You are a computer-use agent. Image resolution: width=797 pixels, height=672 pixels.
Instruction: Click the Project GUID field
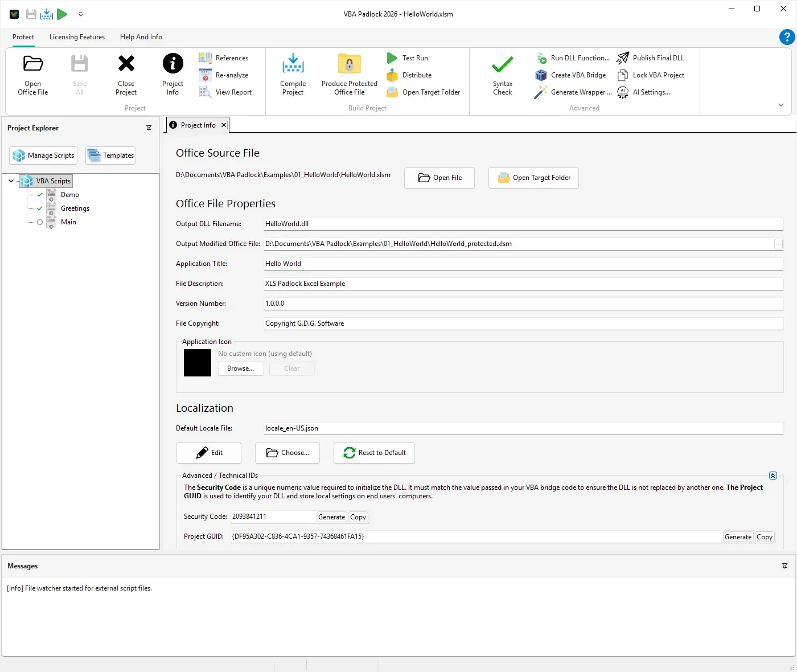click(x=476, y=536)
